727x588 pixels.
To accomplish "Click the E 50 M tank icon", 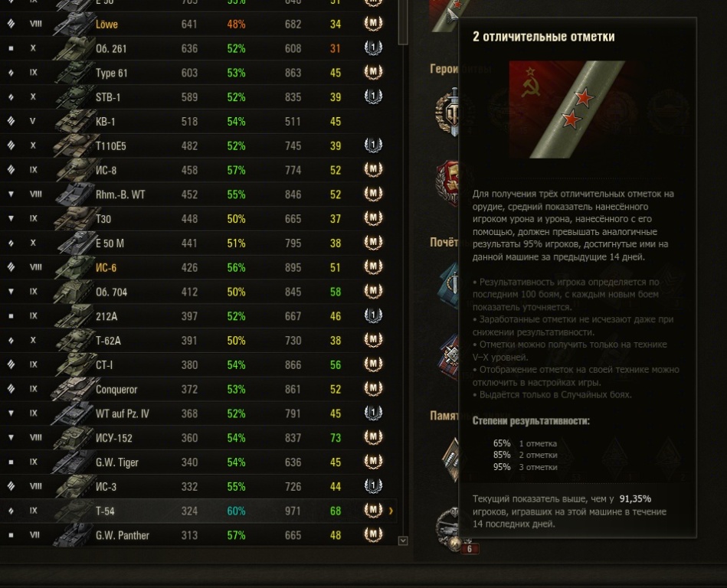I will 74,243.
